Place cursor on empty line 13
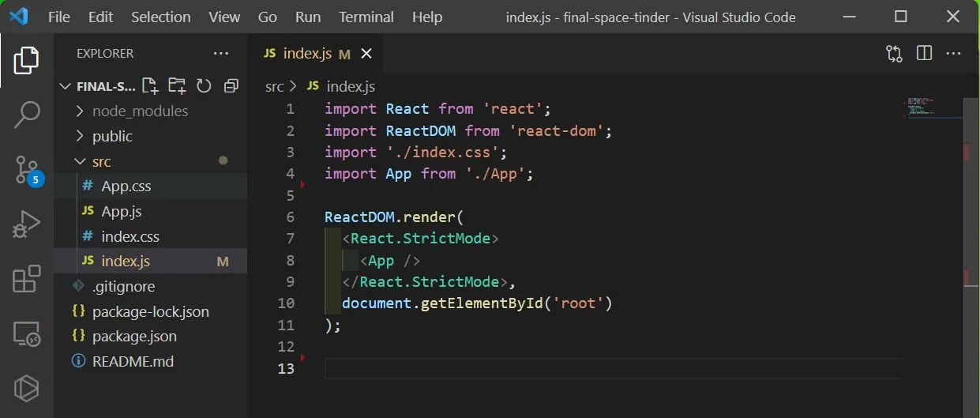The image size is (980, 418). (613, 368)
